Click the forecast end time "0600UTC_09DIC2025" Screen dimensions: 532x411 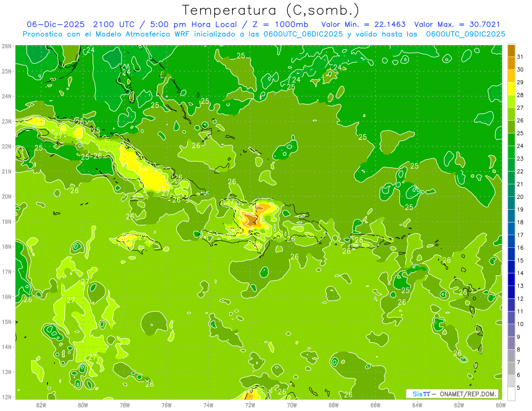coord(465,34)
